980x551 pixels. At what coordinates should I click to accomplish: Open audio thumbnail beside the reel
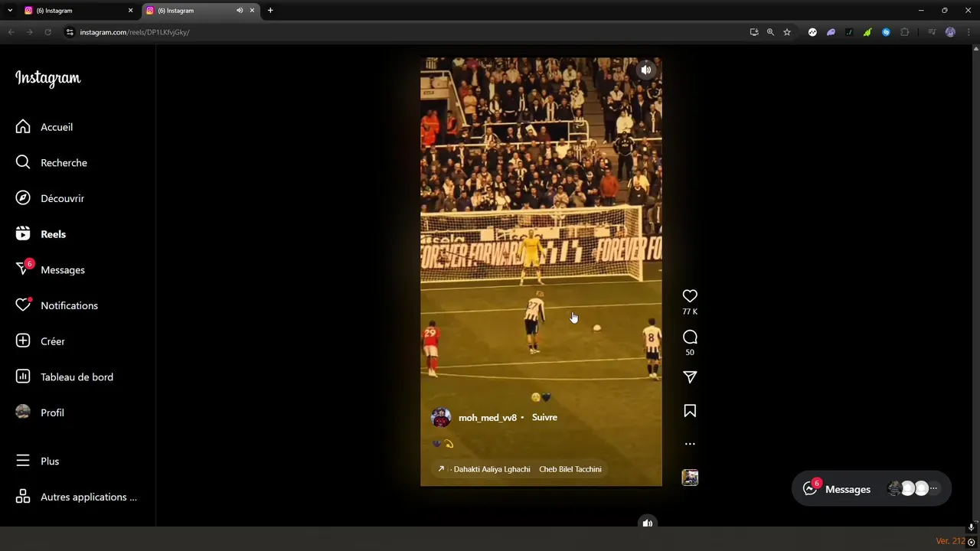pos(690,478)
